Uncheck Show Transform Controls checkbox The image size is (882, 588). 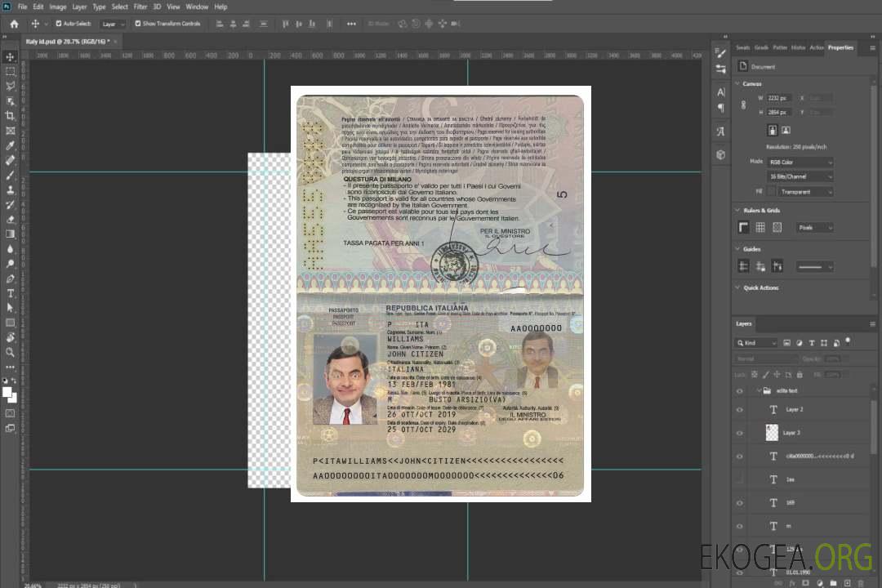[x=138, y=24]
